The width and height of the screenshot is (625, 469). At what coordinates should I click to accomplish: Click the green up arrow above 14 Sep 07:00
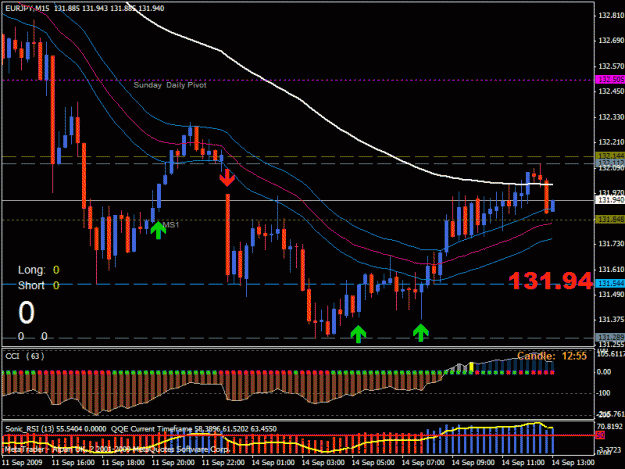click(x=421, y=333)
